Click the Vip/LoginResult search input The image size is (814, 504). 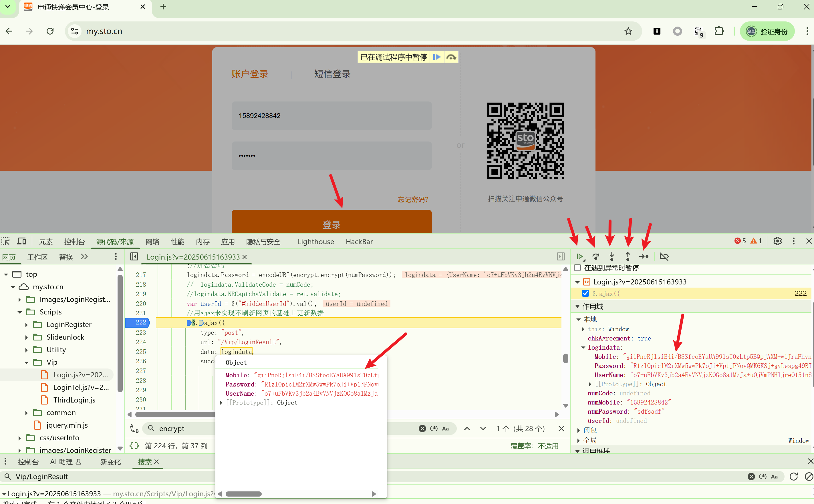point(100,477)
